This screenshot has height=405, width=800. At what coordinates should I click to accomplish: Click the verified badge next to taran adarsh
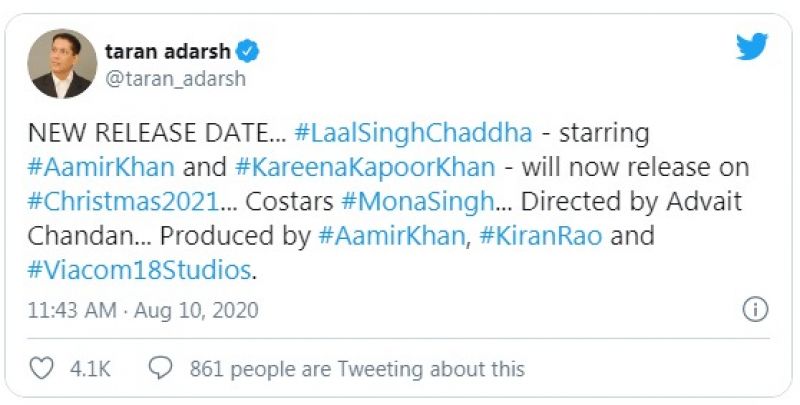254,50
